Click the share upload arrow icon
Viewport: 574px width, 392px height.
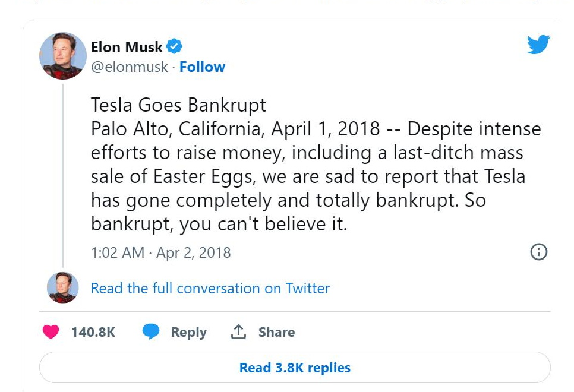(238, 332)
